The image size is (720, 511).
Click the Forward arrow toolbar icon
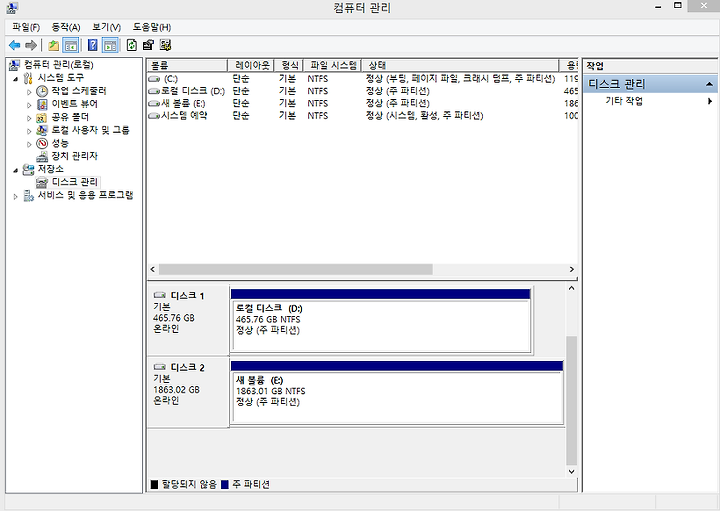pyautogui.click(x=31, y=45)
